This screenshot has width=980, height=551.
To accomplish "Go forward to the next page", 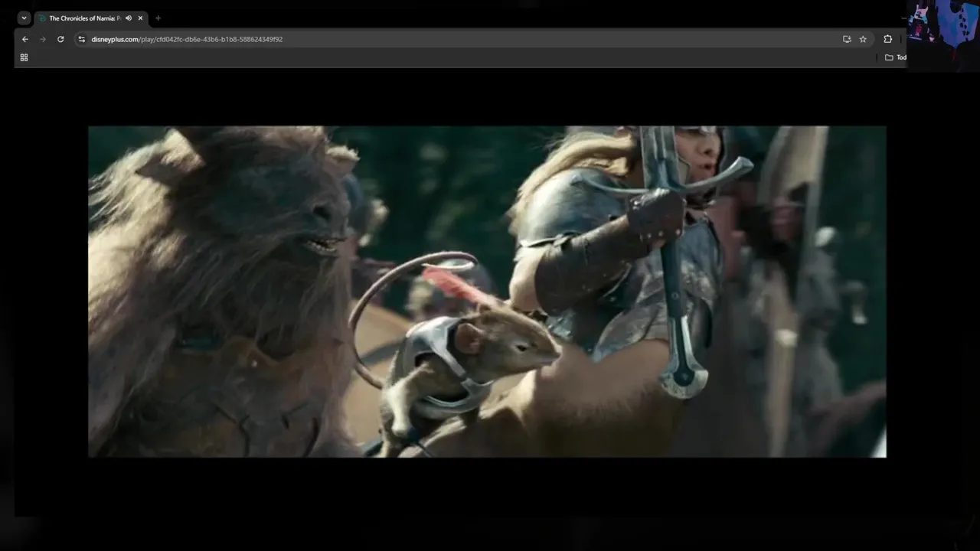I will coord(43,39).
